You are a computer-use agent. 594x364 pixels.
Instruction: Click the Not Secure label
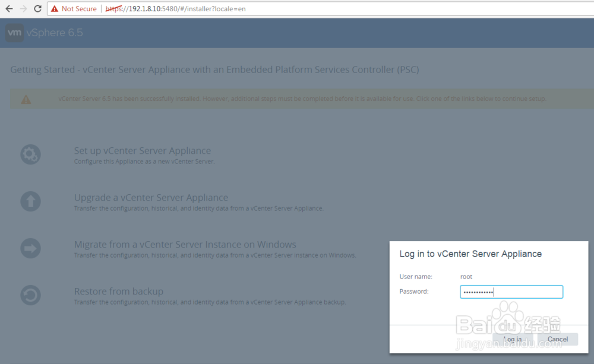pos(79,9)
